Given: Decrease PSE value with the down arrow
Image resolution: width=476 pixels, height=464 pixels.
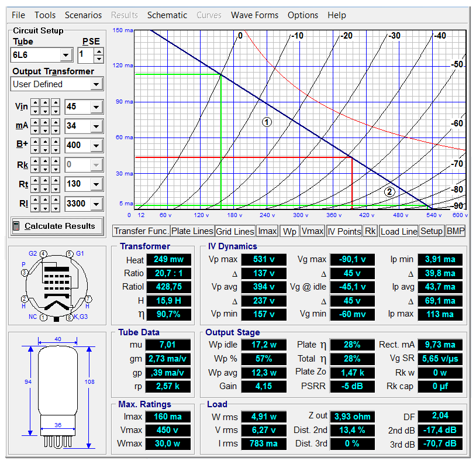Looking at the screenshot, I should (x=99, y=59).
